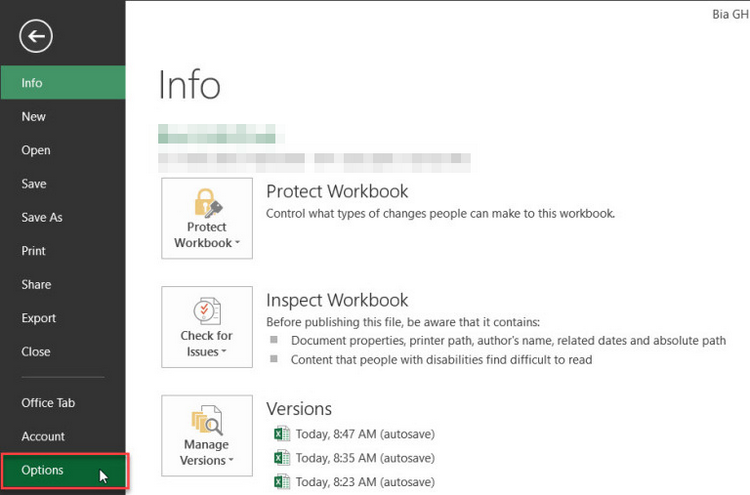The width and height of the screenshot is (750, 495).
Task: Go to the Open menu item
Action: click(x=63, y=150)
